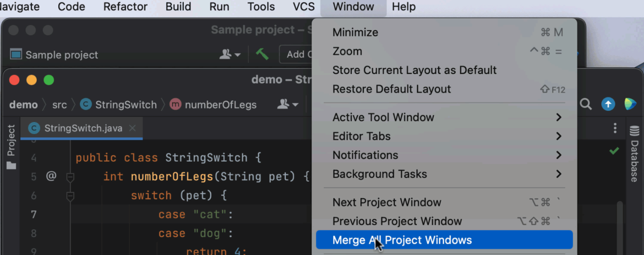Open the VCS menu
Viewport: 644px width, 255px height.
(x=304, y=7)
